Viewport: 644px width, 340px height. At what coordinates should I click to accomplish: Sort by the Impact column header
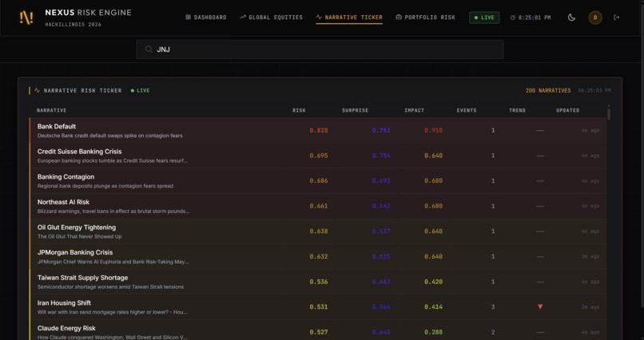click(x=415, y=110)
